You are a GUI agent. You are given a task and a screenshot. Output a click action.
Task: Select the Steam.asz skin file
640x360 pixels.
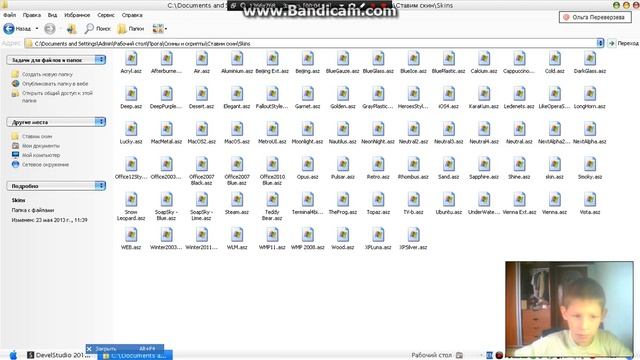pyautogui.click(x=237, y=204)
